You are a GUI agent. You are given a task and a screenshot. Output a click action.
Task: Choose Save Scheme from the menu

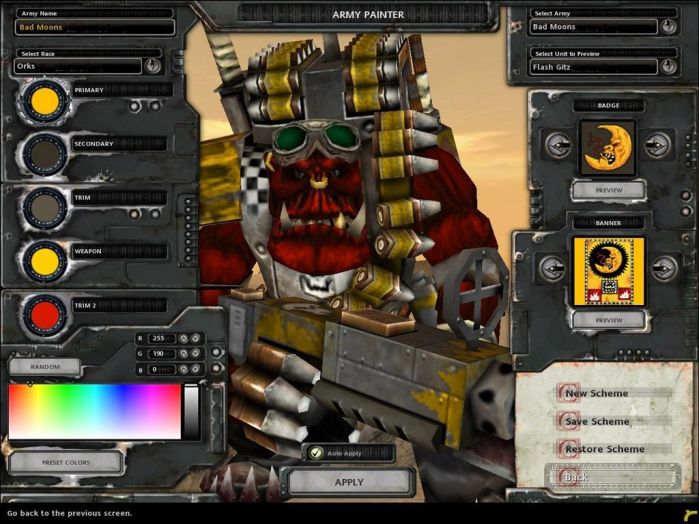[596, 421]
